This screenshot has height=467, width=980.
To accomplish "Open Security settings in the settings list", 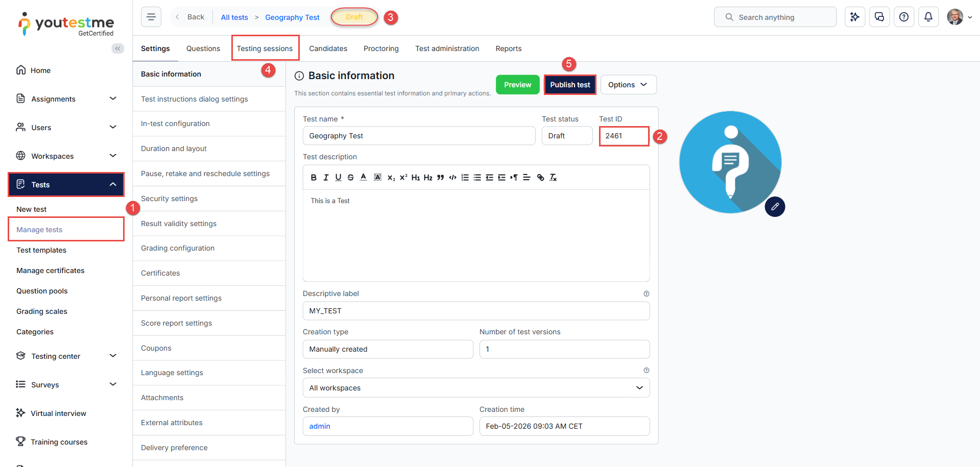I will pos(169,199).
